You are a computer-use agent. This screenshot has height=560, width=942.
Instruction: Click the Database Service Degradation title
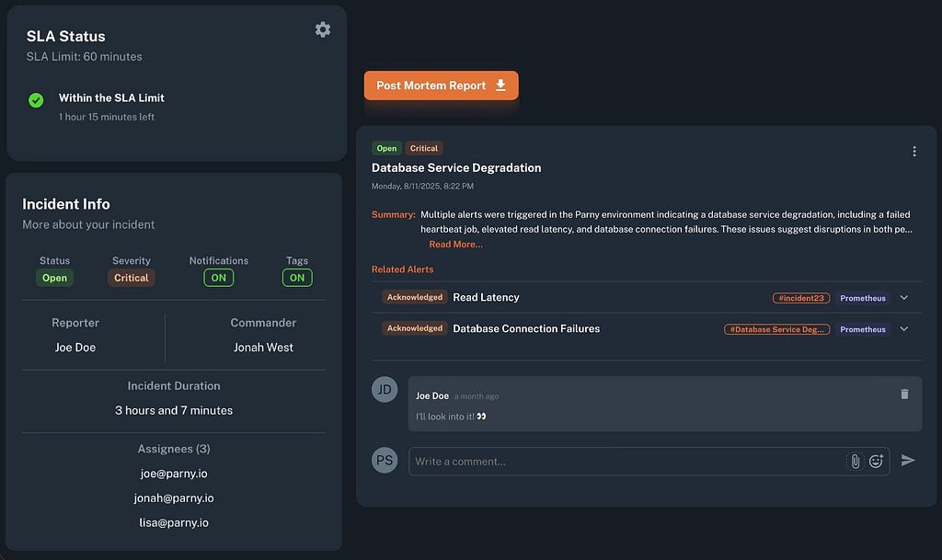[456, 168]
